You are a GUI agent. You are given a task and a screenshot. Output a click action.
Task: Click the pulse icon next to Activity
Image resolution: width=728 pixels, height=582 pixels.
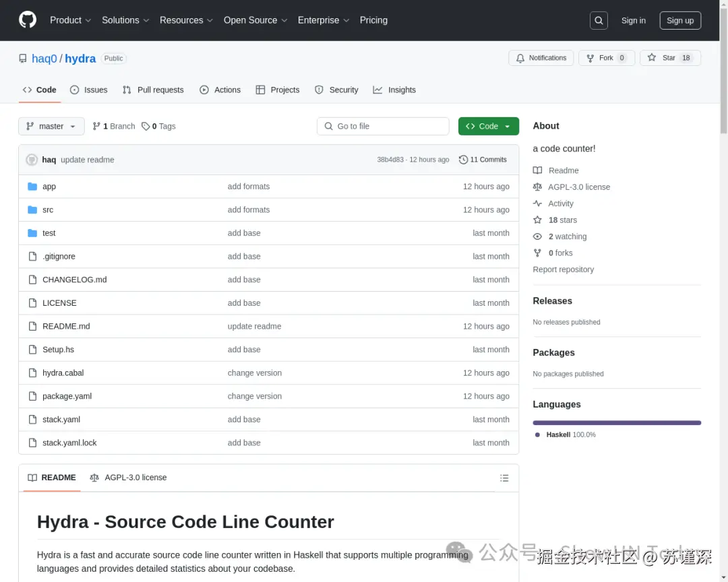tap(537, 203)
